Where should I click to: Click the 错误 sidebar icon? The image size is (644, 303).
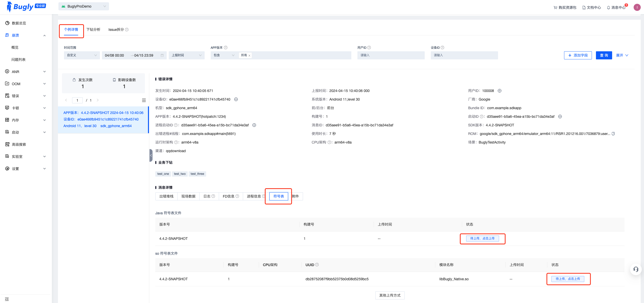pos(7,96)
